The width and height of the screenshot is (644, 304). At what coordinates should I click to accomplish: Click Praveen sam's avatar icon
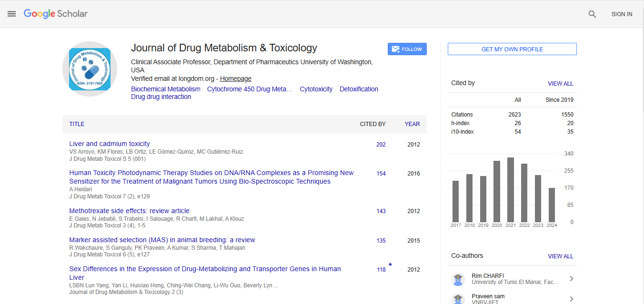coord(458,299)
